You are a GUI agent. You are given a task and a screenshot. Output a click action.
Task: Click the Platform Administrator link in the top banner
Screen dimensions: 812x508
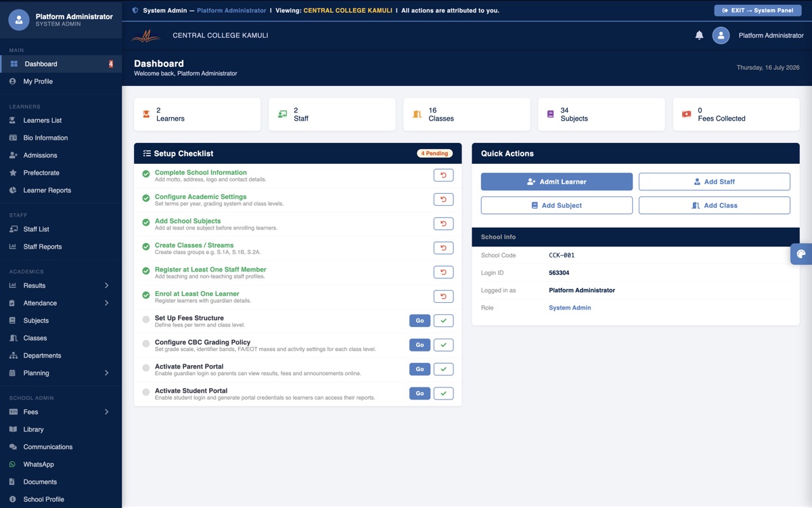(x=231, y=11)
